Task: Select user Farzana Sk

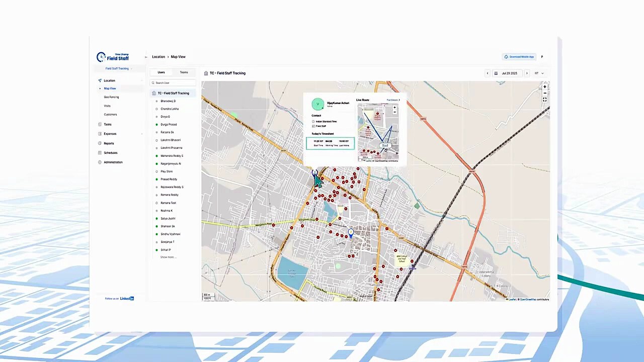Action: (x=167, y=132)
